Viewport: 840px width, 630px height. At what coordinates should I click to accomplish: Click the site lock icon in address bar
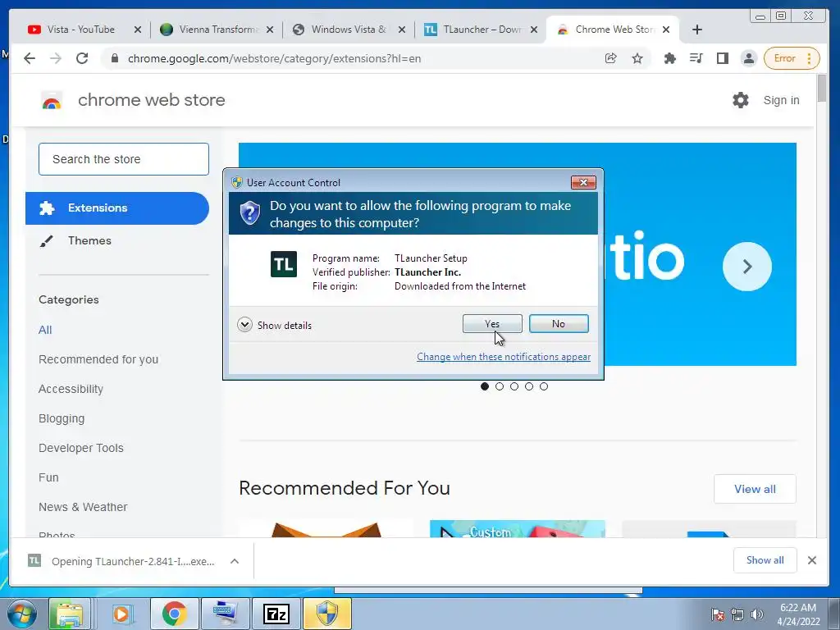pos(114,58)
